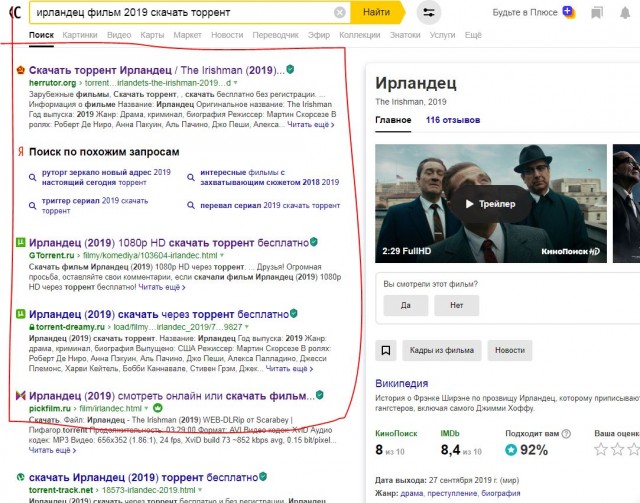Open 'Кадры из фильма' button
Screen dimensions: 640x503
442,350
